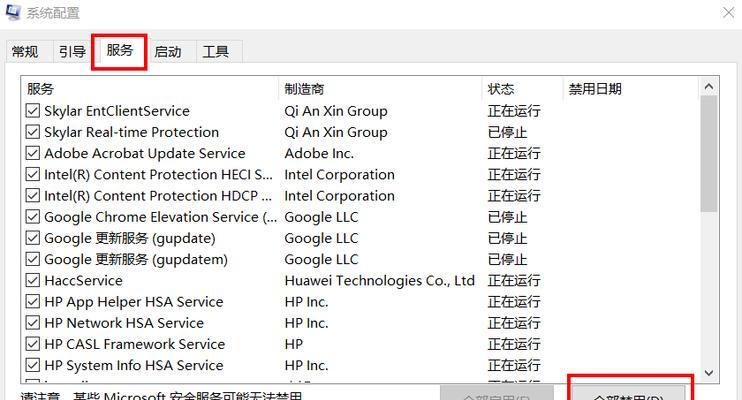Switch to the 常规 tab
Viewport: 742px width, 400px height.
click(x=27, y=52)
